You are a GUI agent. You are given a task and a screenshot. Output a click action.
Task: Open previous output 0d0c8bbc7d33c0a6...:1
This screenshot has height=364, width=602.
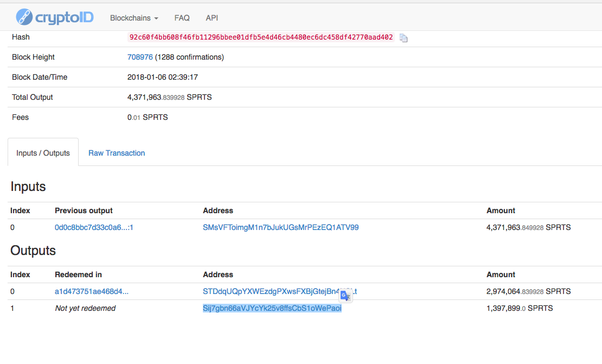94,227
